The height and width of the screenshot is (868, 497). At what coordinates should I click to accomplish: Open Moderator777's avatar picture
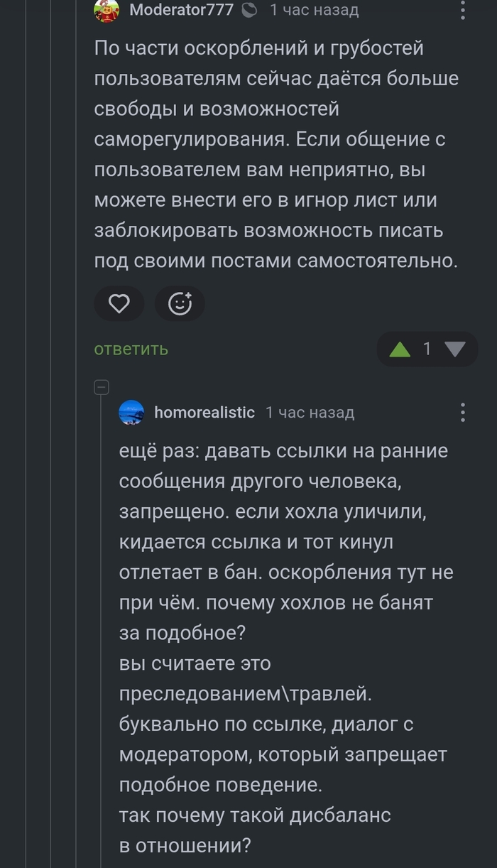pos(106,10)
